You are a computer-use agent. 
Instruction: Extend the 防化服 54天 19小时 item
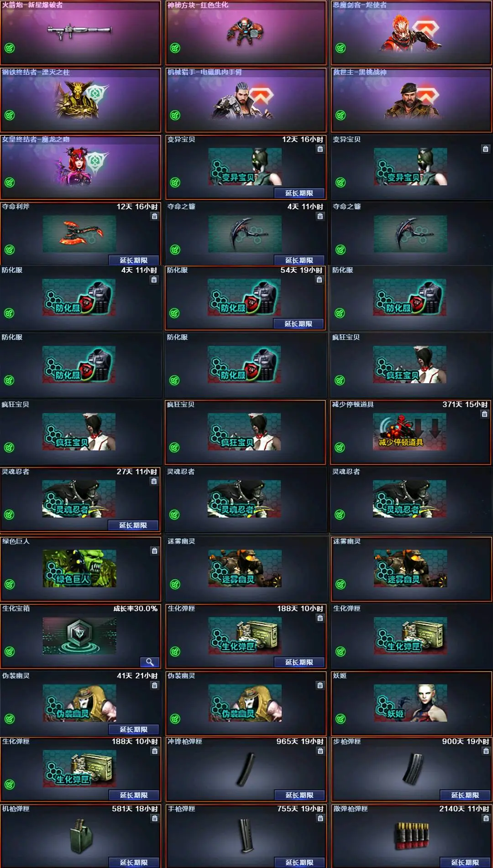(x=299, y=323)
